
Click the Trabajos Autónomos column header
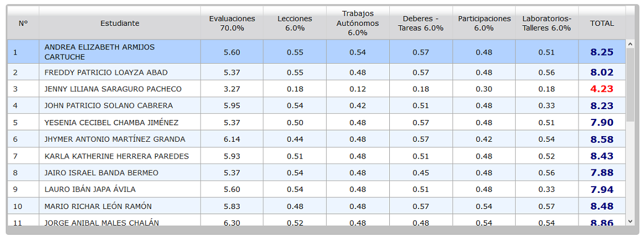[358, 24]
